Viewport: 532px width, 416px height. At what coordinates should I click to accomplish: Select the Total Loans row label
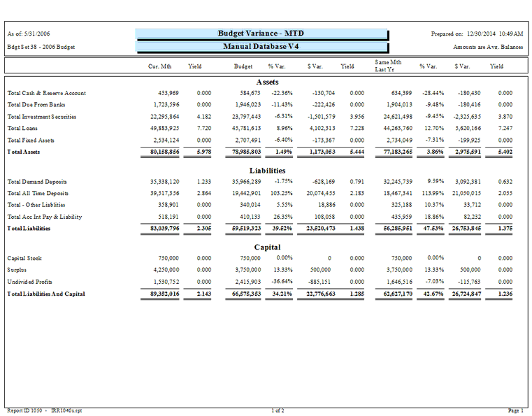coord(23,129)
